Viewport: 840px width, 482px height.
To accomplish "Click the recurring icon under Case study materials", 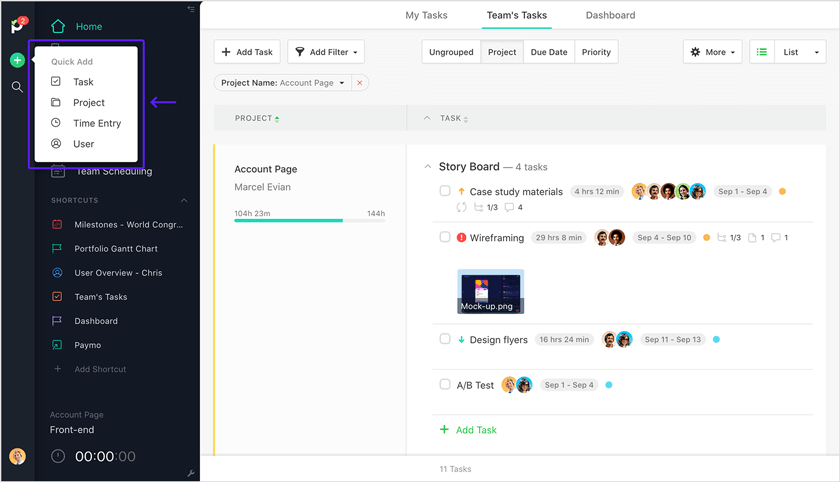I will tap(461, 207).
